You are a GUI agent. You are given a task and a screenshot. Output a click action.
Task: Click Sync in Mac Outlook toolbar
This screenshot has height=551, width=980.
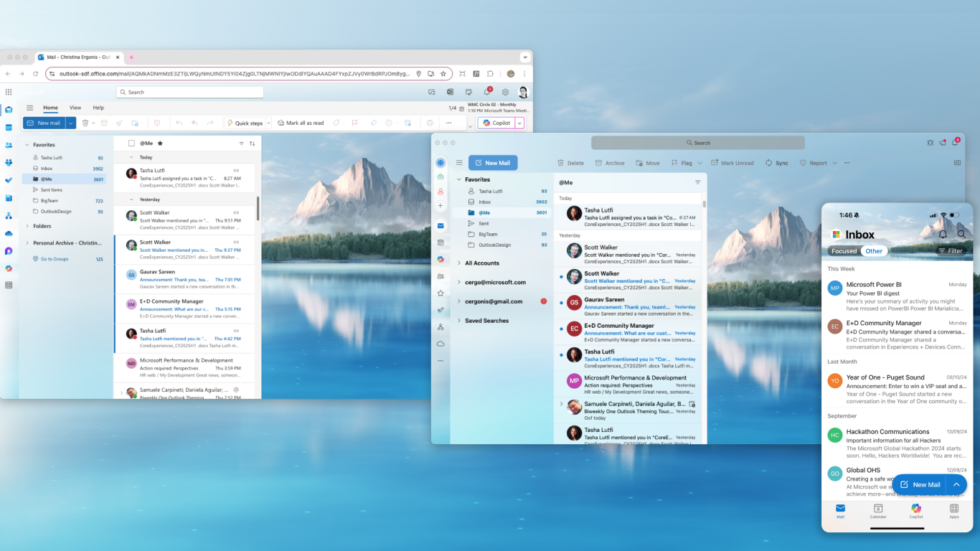[776, 163]
